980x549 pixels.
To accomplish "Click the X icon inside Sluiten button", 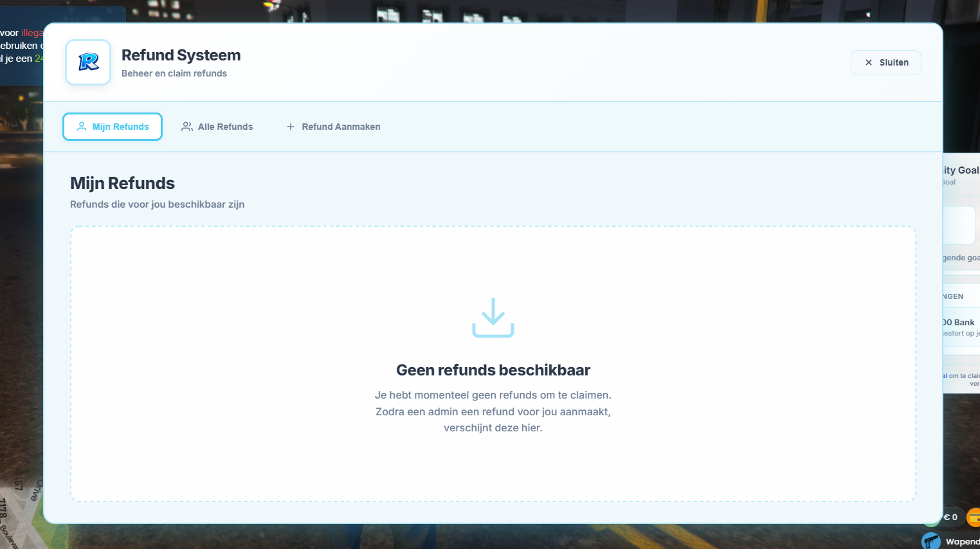I will [869, 62].
